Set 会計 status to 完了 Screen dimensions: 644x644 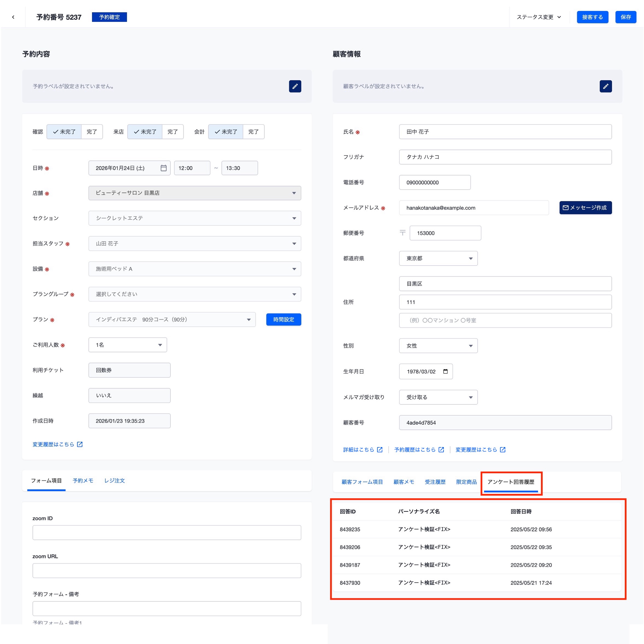click(x=253, y=132)
